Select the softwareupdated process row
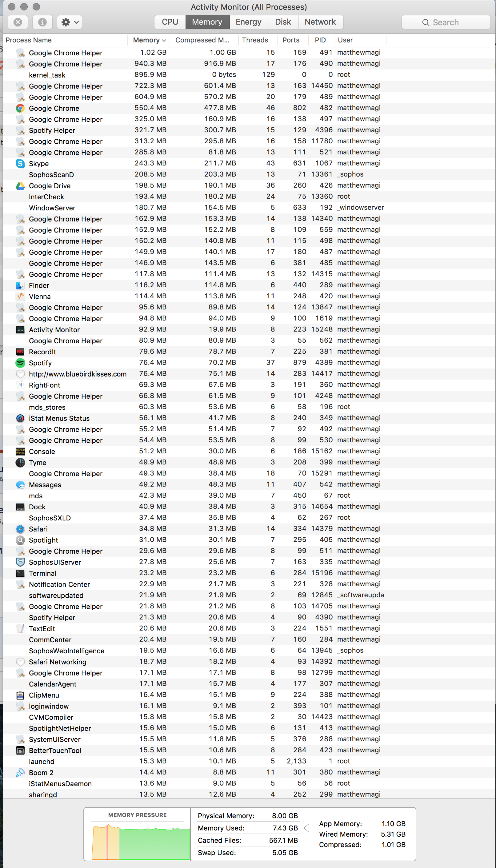496x868 pixels. tap(249, 595)
